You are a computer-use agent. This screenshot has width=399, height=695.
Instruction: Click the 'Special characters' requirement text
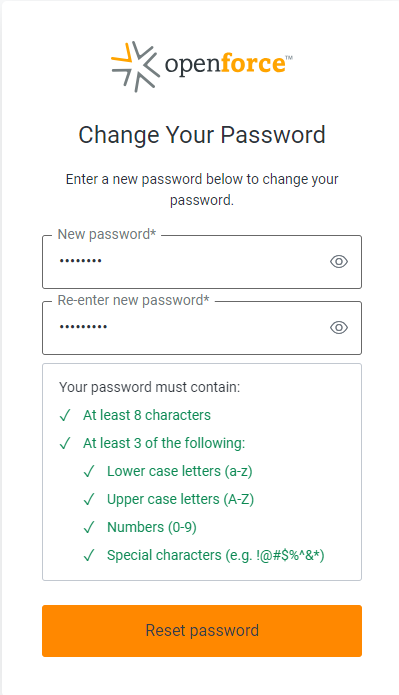click(x=215, y=555)
